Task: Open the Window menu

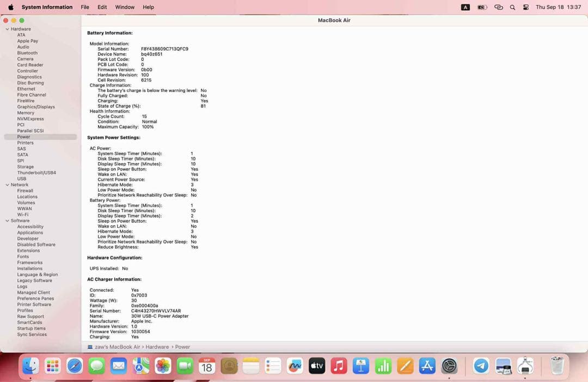Action: 125,7
